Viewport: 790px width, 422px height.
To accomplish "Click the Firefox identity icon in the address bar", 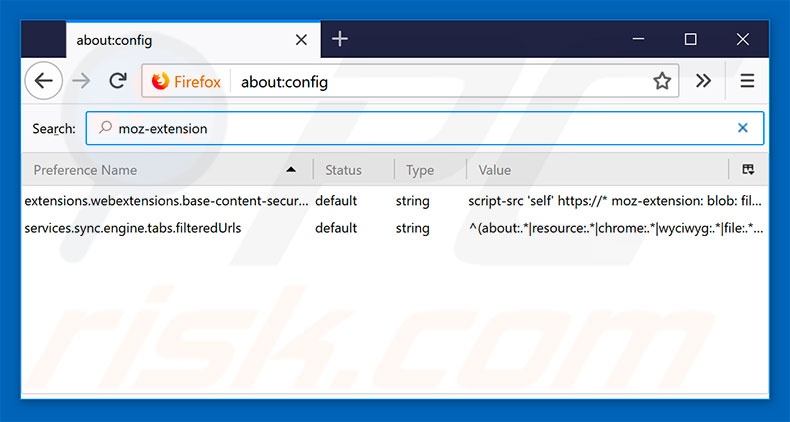I will [x=160, y=81].
